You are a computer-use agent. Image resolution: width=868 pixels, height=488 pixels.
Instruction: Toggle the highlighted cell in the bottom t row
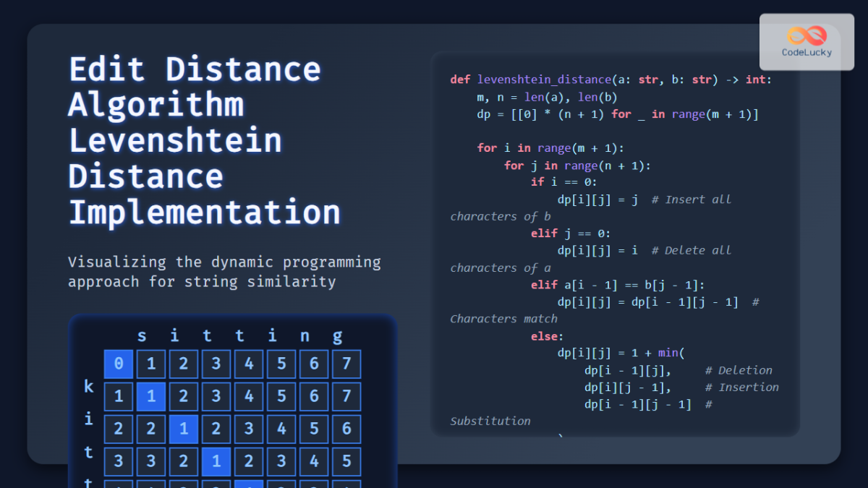tap(249, 484)
